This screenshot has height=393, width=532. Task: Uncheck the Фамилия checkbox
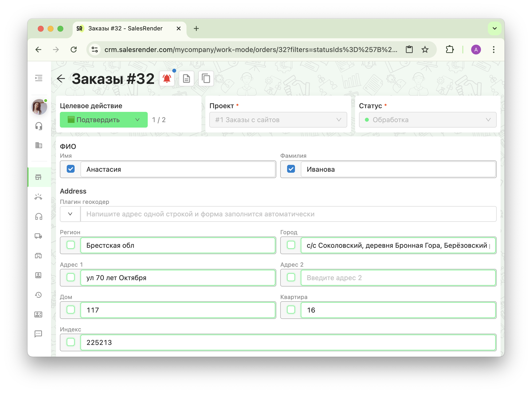(x=291, y=169)
